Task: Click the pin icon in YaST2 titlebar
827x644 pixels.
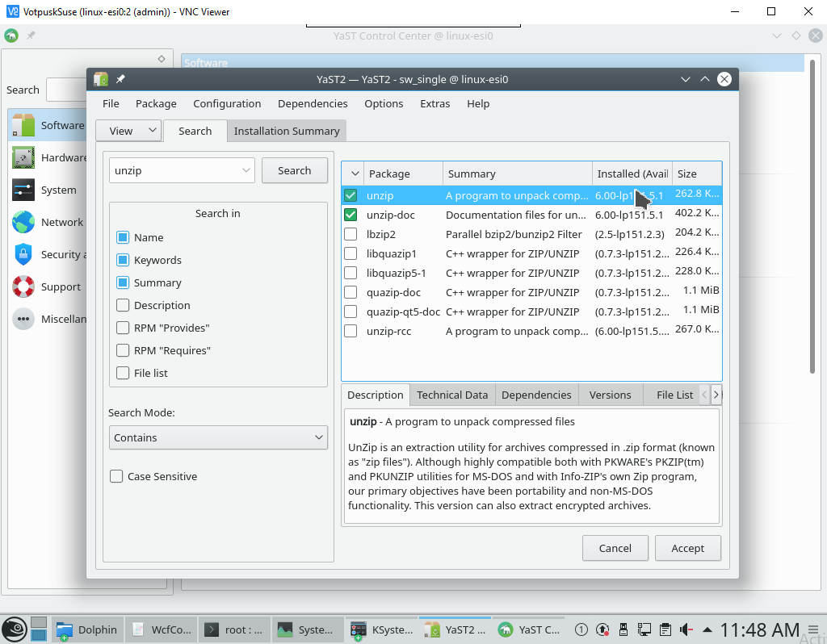Action: click(x=121, y=79)
